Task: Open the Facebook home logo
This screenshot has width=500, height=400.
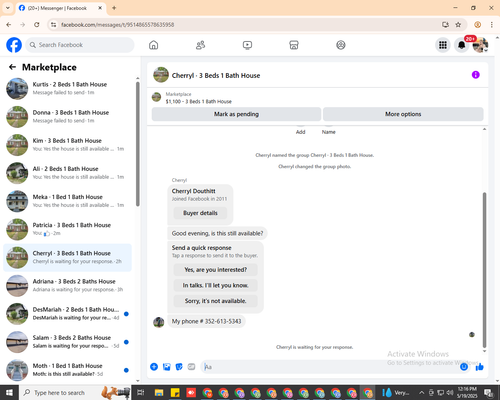Action: (14, 45)
